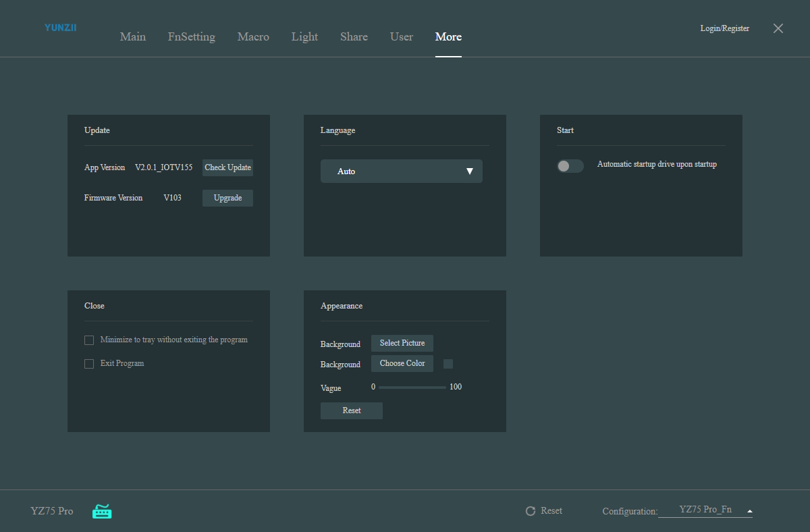The image size is (810, 532).
Task: Click the YUNZII logo
Action: [60, 28]
